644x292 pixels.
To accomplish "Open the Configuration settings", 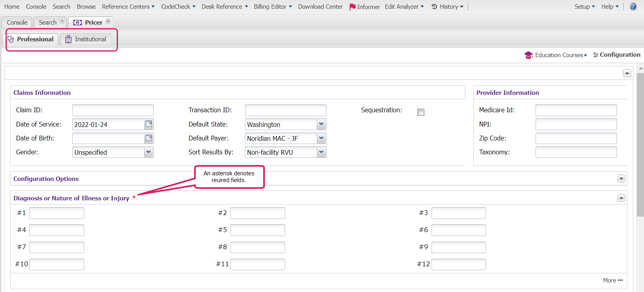I will [x=617, y=55].
